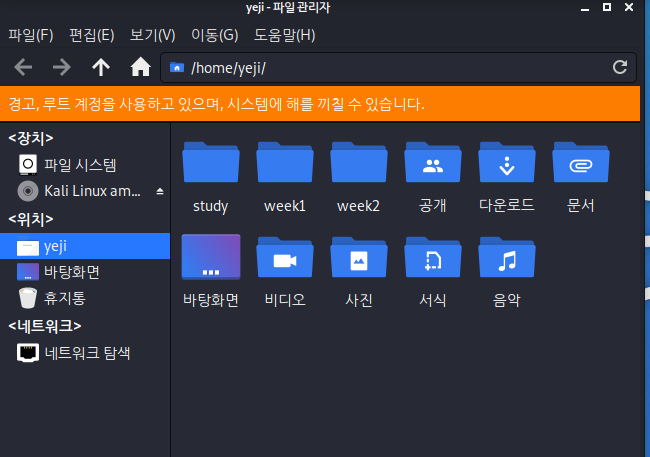Open the 비디오 videos folder
This screenshot has height=457, width=650.
[285, 272]
